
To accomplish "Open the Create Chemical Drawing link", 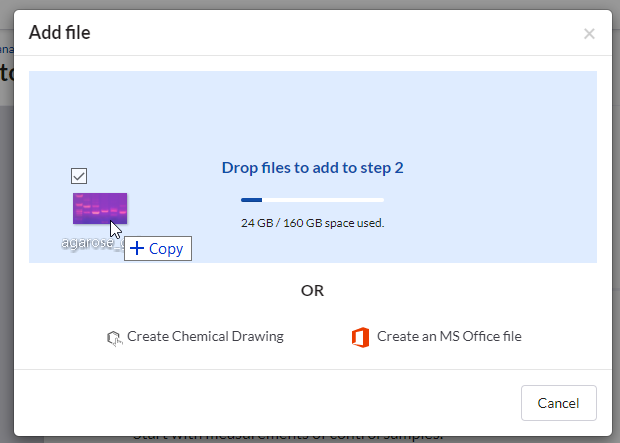I will [205, 337].
